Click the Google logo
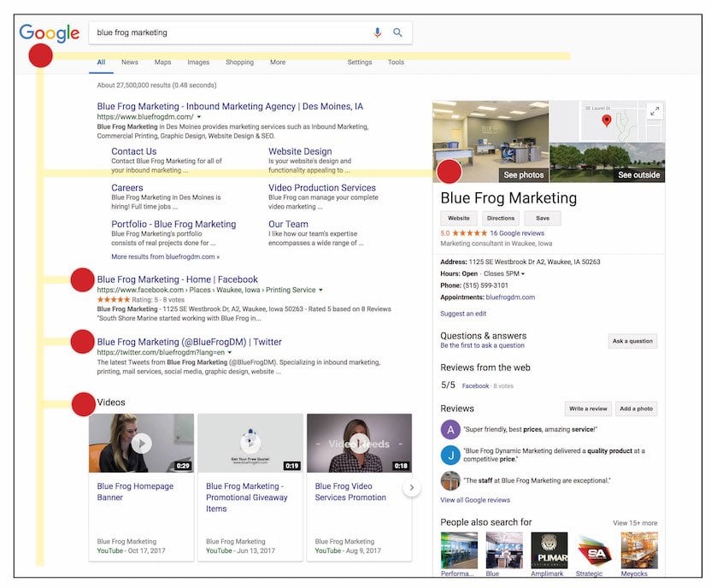The width and height of the screenshot is (711, 588). pyautogui.click(x=50, y=33)
